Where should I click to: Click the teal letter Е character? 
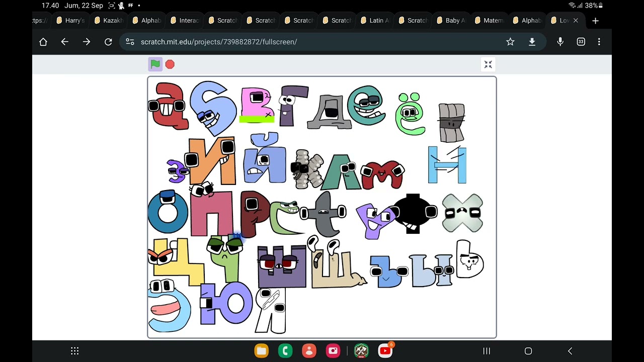pos(366,106)
